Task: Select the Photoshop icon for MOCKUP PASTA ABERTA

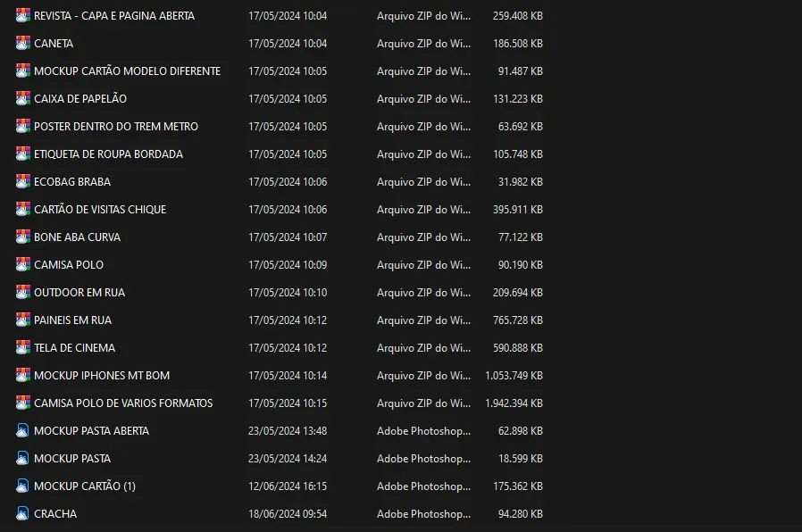Action: 22,430
